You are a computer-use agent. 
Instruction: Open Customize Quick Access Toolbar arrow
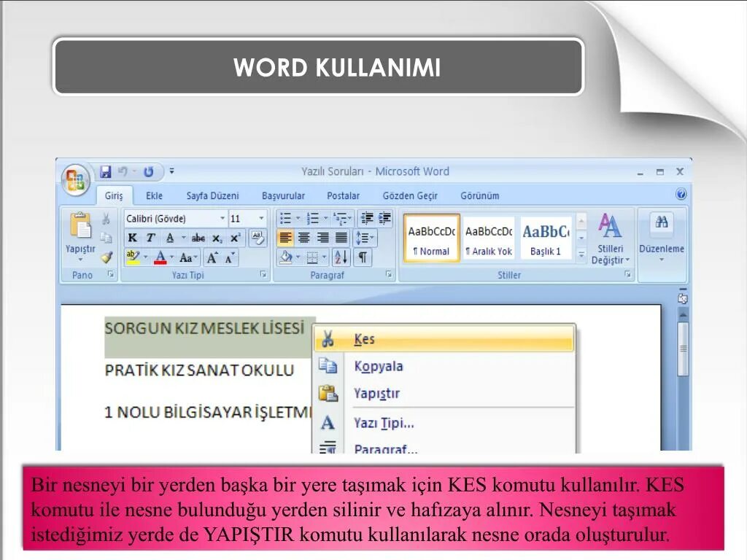(x=171, y=171)
